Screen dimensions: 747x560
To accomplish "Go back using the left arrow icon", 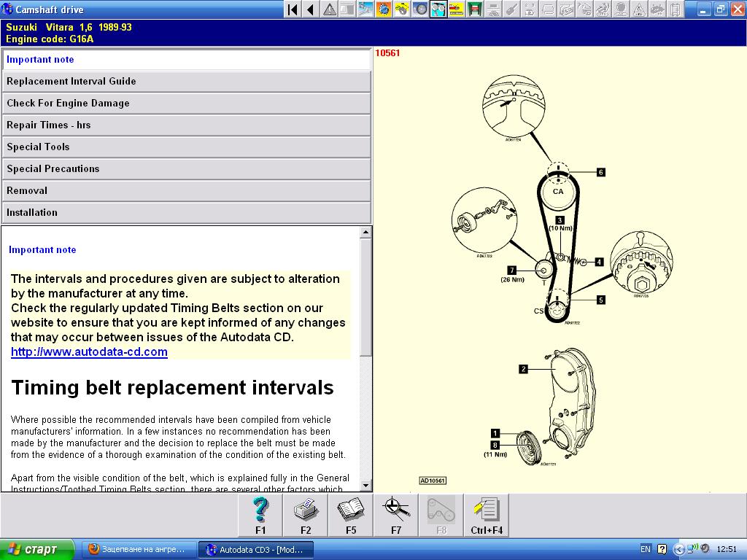I will [x=311, y=9].
